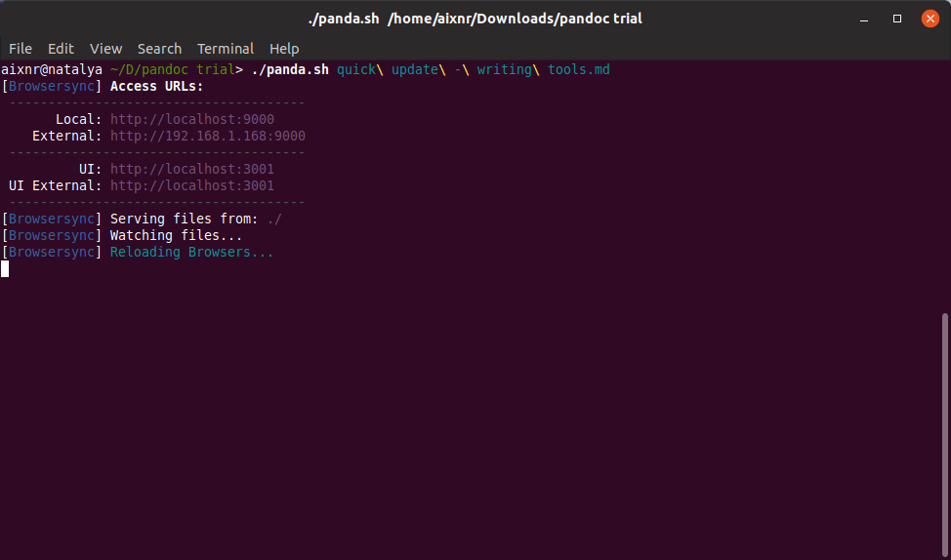Click the 'quick\' argument in the command
951x560 pixels.
click(x=360, y=69)
